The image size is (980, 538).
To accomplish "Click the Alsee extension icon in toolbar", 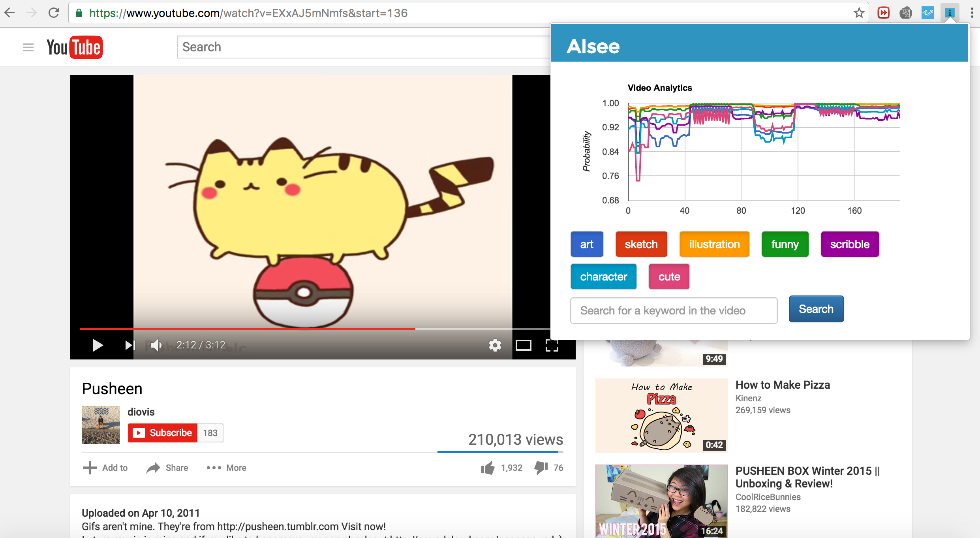I will (x=950, y=13).
